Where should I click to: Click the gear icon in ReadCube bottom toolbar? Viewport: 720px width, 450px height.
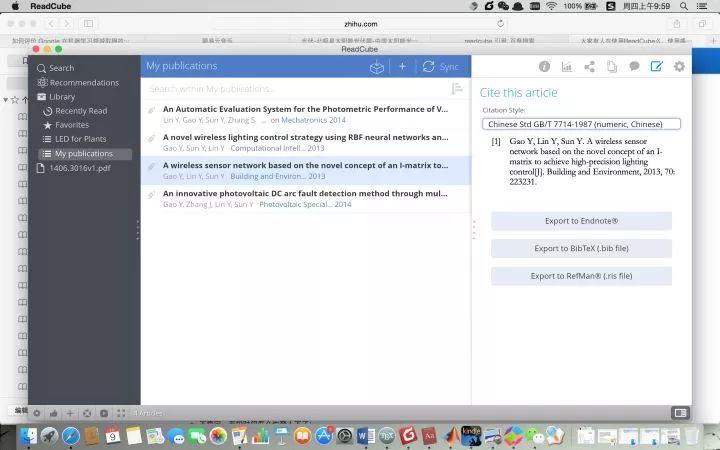tap(37, 413)
